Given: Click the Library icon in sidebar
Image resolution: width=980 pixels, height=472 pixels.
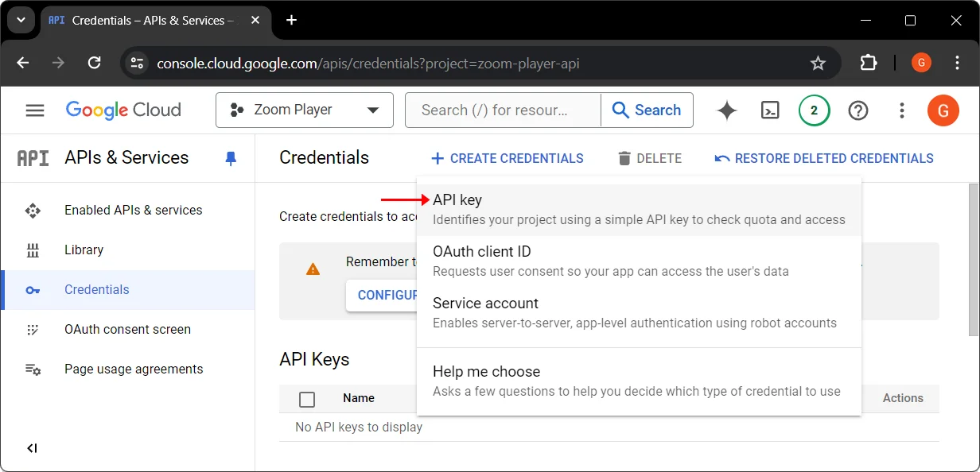Looking at the screenshot, I should 33,250.
